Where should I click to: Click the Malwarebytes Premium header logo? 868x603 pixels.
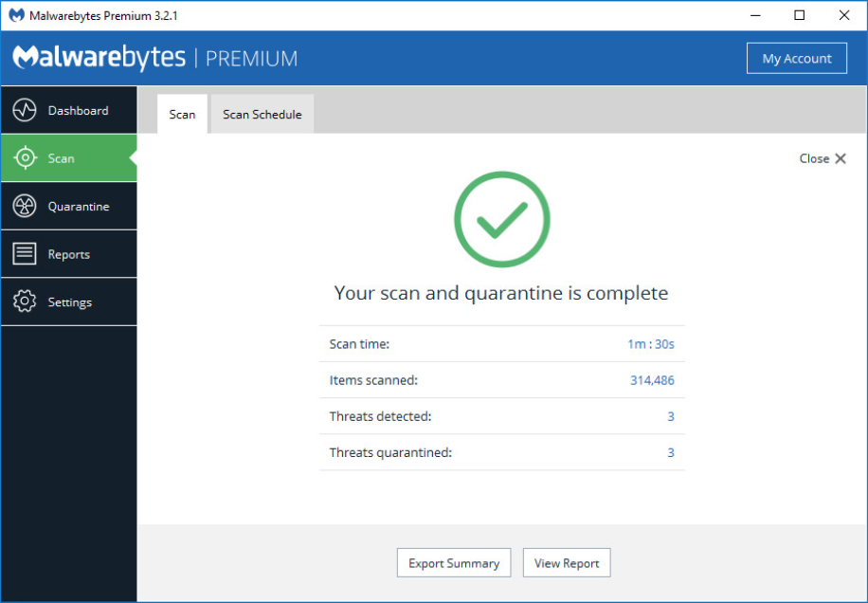point(155,58)
